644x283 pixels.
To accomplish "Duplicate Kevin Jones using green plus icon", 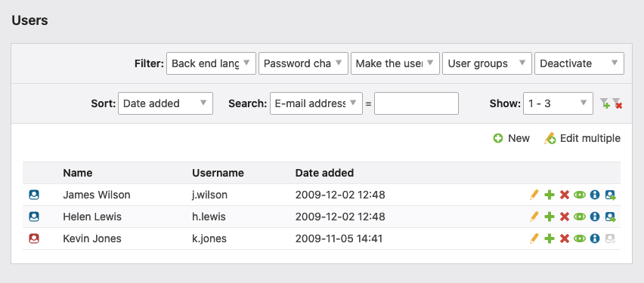I will pyautogui.click(x=550, y=238).
